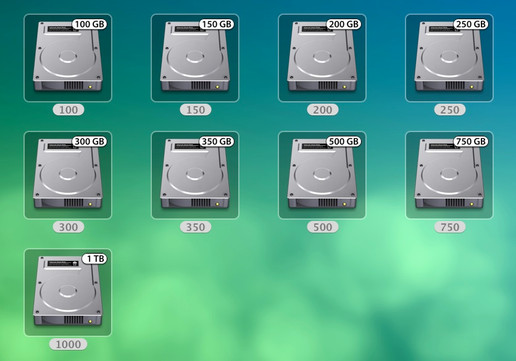Select the 300 GB hard drive icon
516x361 pixels.
point(68,175)
